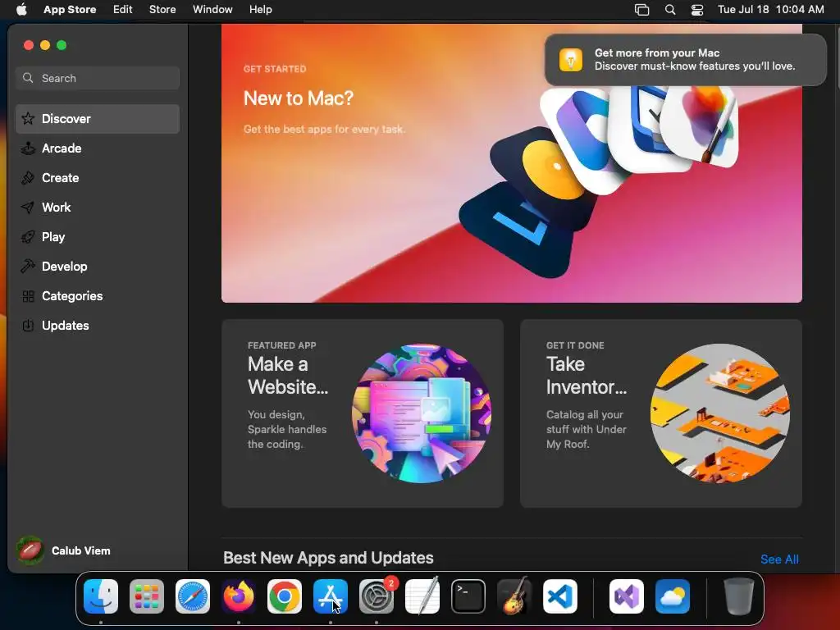Open Spotlight search in menu bar
This screenshot has height=630, width=840.
669,10
